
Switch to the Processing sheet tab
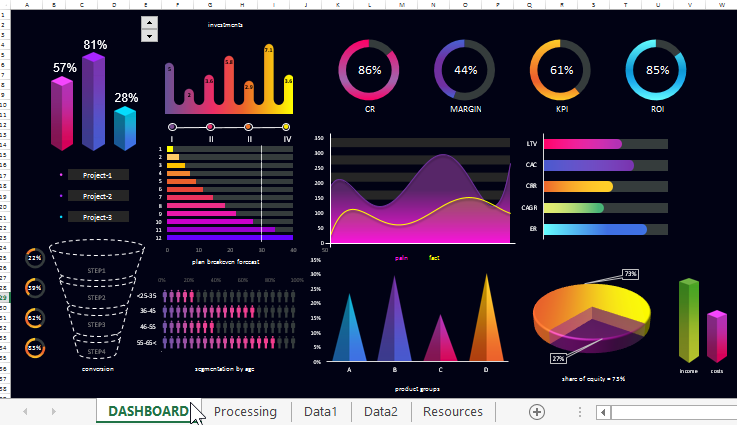tap(245, 412)
